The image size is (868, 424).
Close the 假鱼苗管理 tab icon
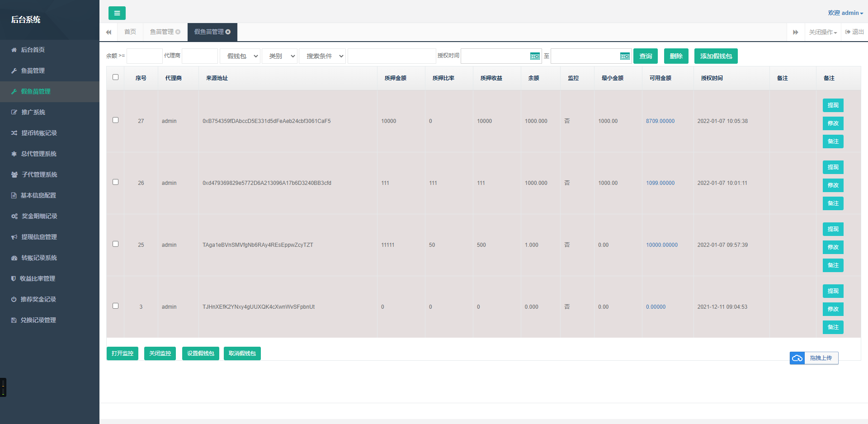[228, 32]
